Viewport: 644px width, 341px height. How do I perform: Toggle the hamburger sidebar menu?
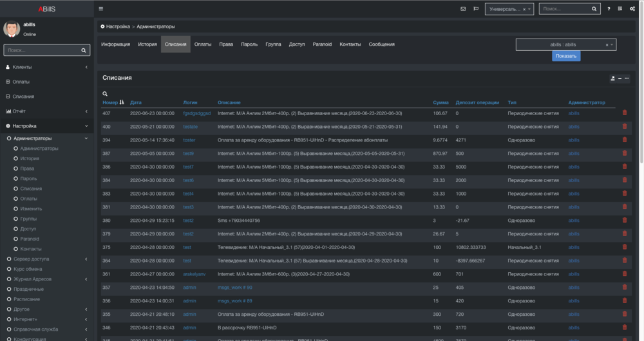(101, 9)
